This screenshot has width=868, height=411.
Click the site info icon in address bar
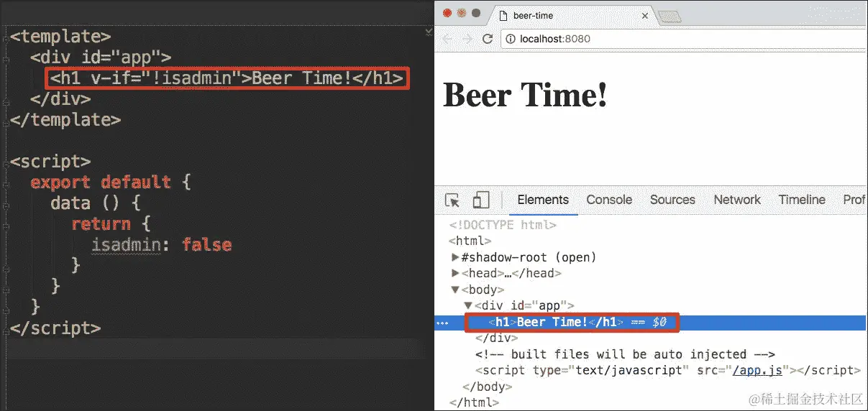tap(511, 39)
